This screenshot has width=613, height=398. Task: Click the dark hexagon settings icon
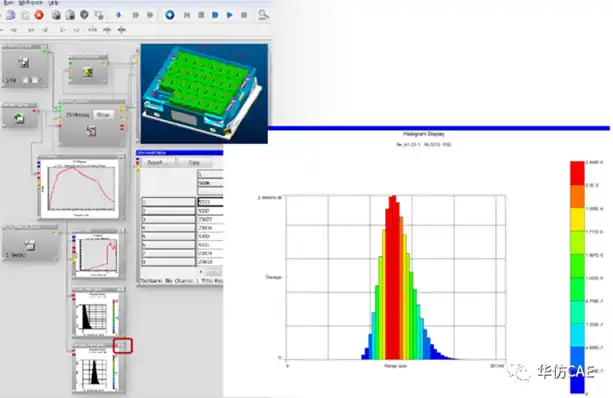click(84, 15)
